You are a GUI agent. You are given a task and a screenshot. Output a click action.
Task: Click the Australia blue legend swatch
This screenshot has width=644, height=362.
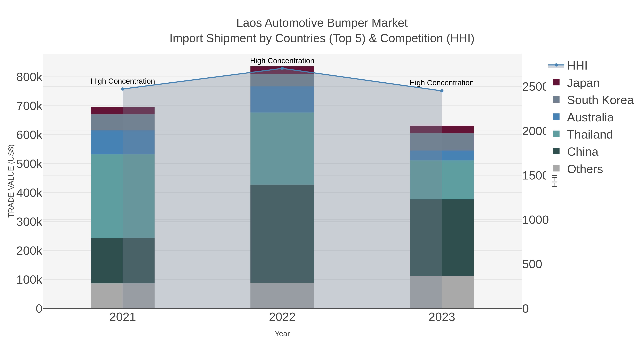click(556, 117)
